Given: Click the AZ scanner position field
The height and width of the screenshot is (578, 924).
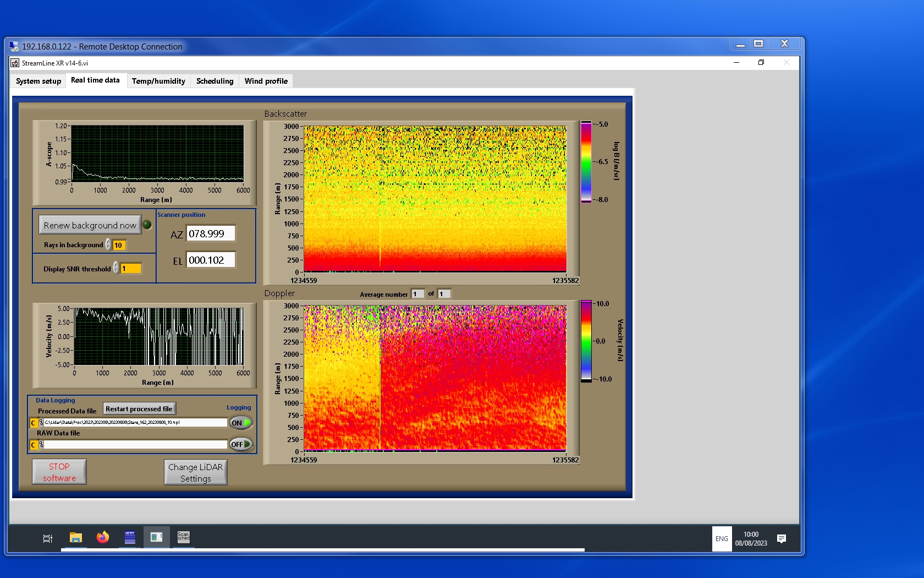Looking at the screenshot, I should tap(211, 233).
